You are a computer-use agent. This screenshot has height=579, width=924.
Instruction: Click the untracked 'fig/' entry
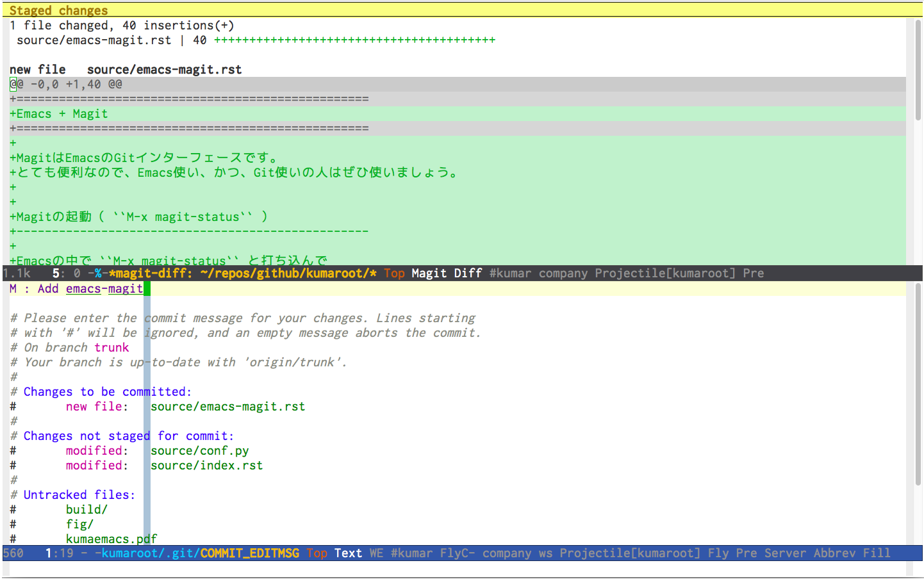click(x=79, y=524)
